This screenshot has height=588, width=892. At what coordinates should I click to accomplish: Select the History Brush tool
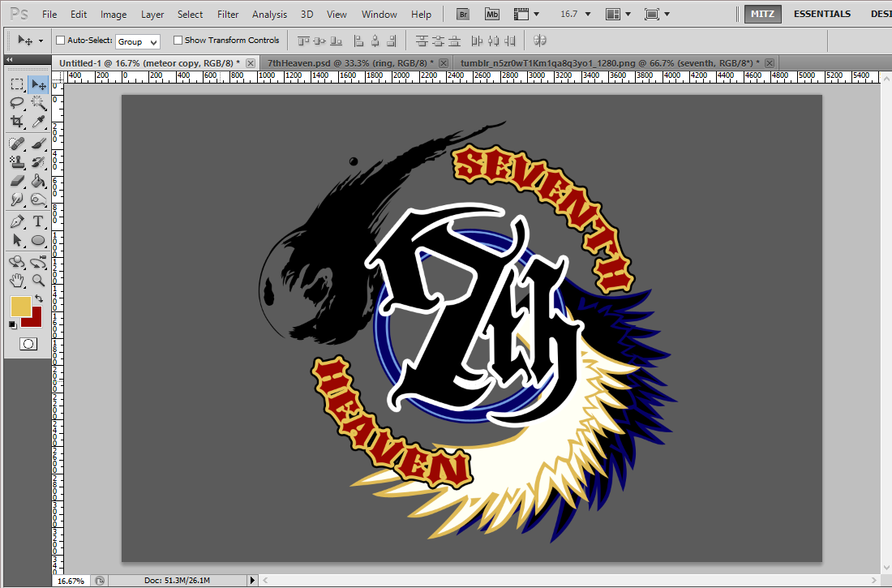tap(38, 162)
